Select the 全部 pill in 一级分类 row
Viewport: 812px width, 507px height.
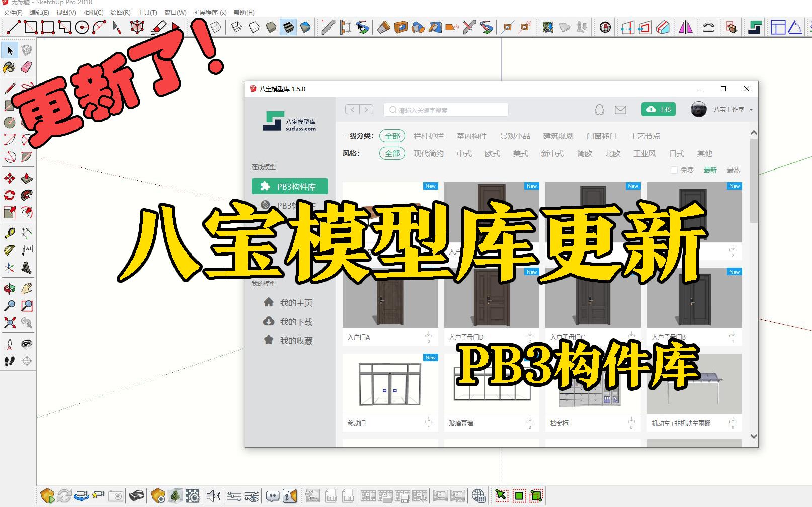click(392, 136)
